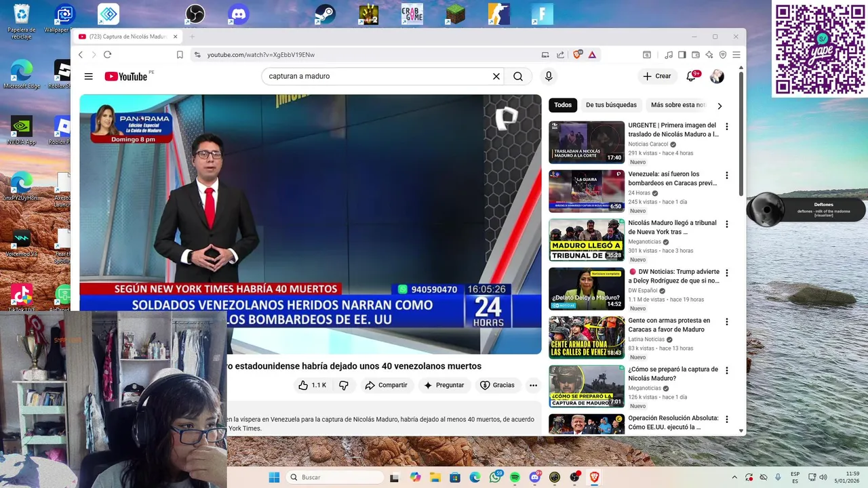Image resolution: width=868 pixels, height=488 pixels.
Task: Open options for the ¿Cómo se preparó la captura video
Action: [x=726, y=371]
